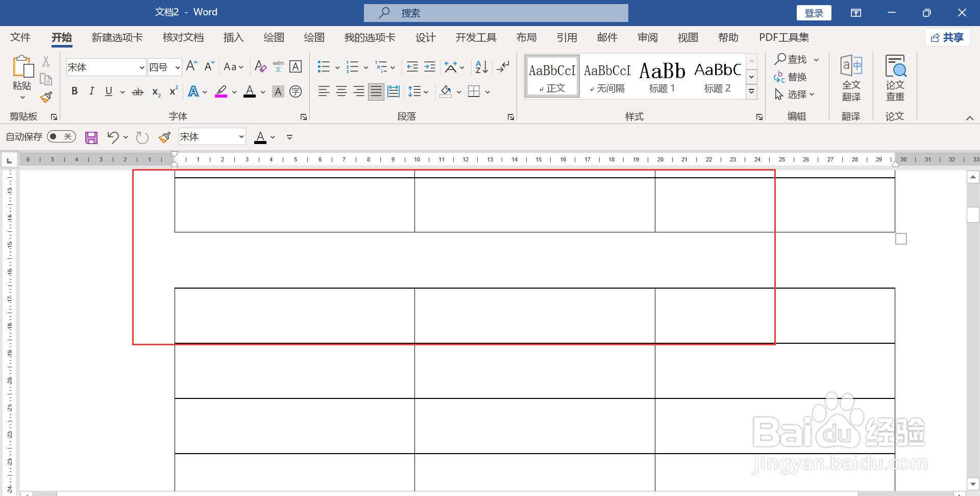
Task: Show or hide paragraph marks
Action: click(x=503, y=67)
